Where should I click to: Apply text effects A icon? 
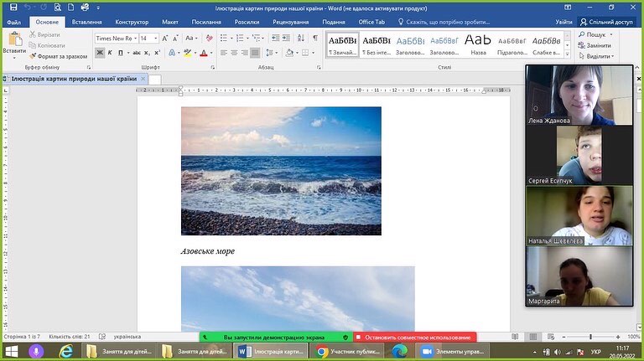172,53
